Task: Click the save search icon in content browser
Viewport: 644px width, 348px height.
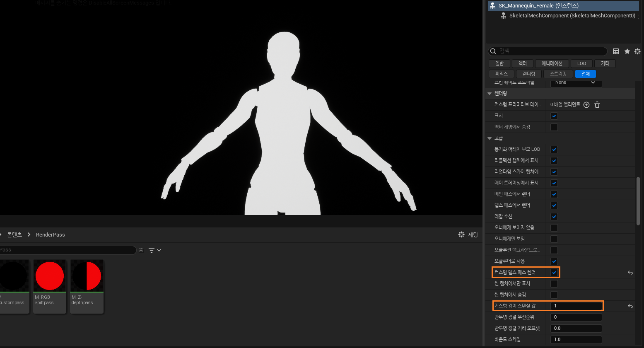Action: (x=141, y=250)
